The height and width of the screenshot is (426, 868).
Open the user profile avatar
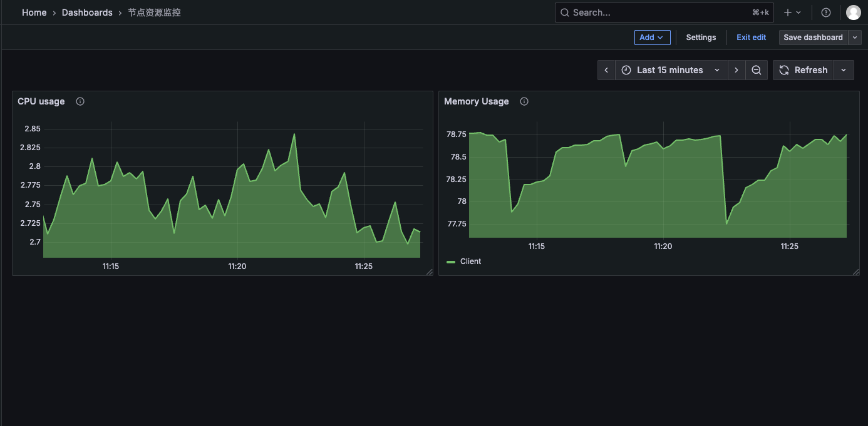(853, 12)
